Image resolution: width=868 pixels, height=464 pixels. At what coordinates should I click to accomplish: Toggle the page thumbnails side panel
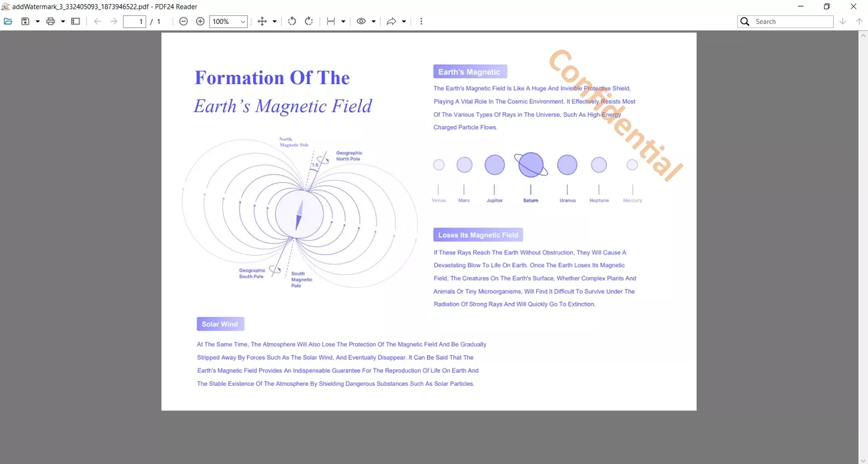pyautogui.click(x=75, y=21)
